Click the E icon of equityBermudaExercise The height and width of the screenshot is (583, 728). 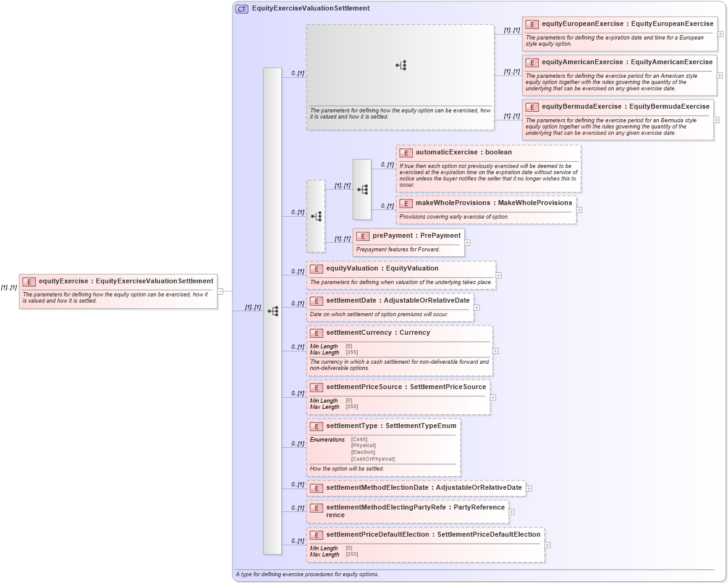(531, 106)
